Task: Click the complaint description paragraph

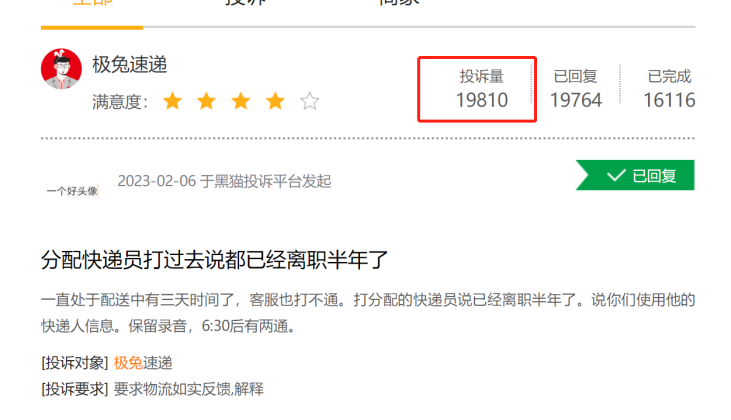Action: coord(368,313)
